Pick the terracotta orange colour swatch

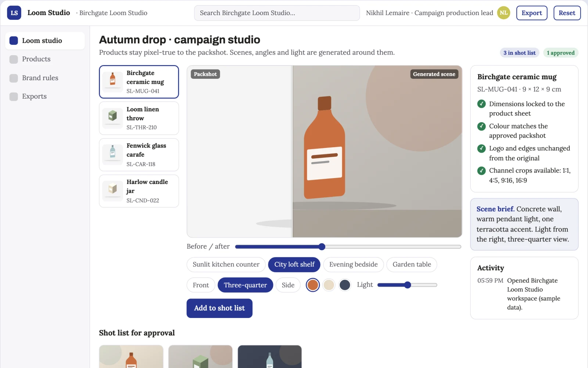[313, 285]
